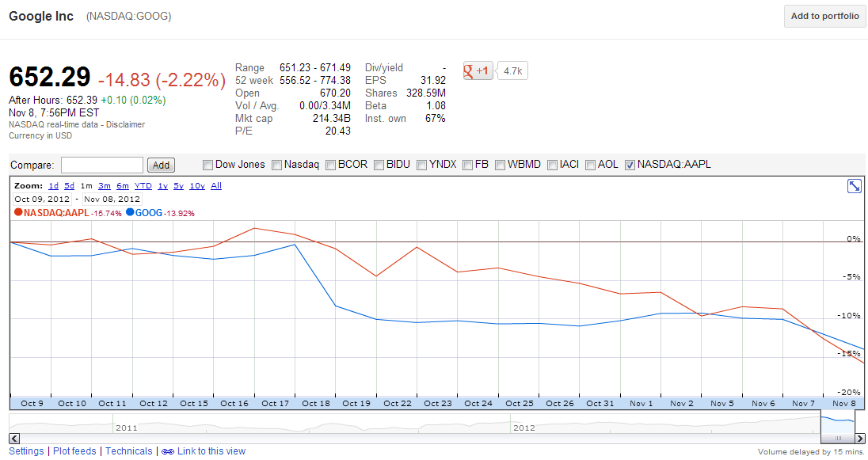Click the timeline range slider handle
The image size is (868, 460).
click(x=838, y=439)
